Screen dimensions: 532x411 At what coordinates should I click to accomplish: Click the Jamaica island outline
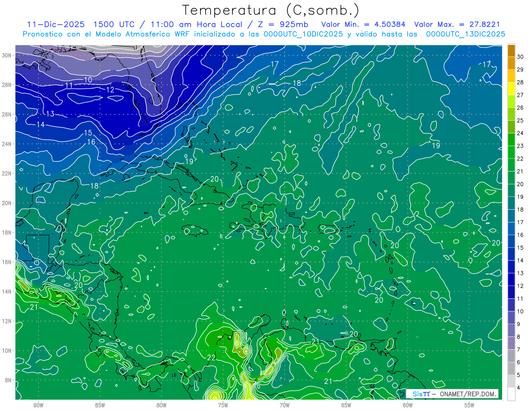tap(195, 231)
